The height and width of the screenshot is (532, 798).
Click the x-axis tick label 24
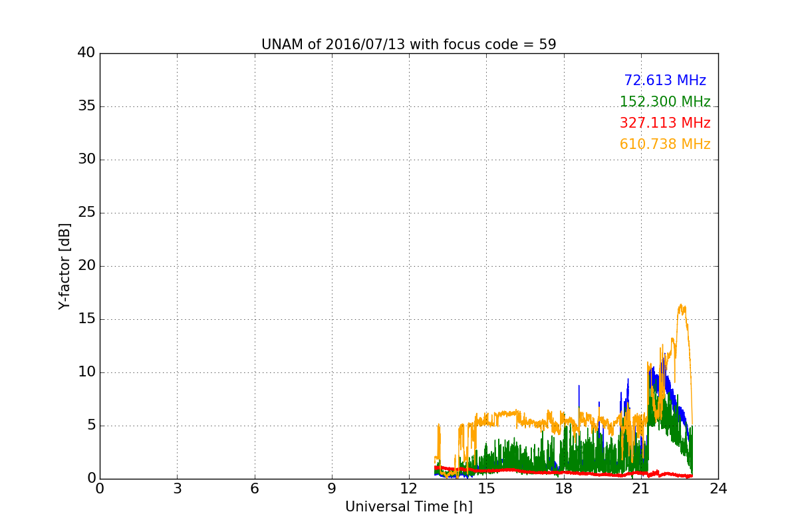[718, 489]
